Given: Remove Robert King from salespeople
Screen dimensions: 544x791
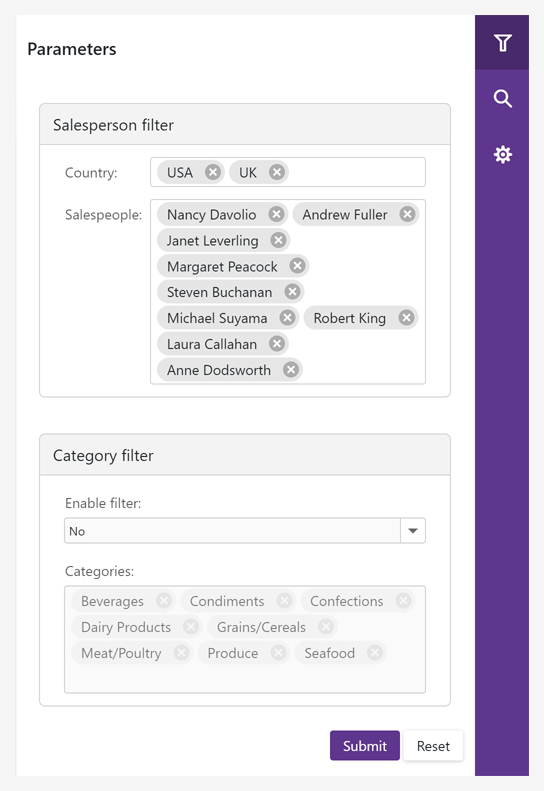Looking at the screenshot, I should coord(406,318).
